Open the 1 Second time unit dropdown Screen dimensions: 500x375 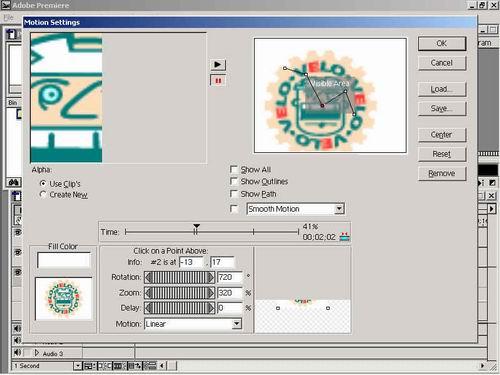click(x=77, y=366)
